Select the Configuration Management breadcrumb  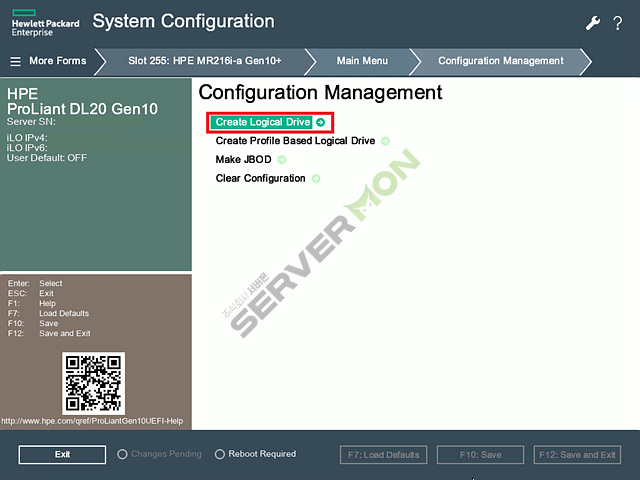tap(501, 61)
